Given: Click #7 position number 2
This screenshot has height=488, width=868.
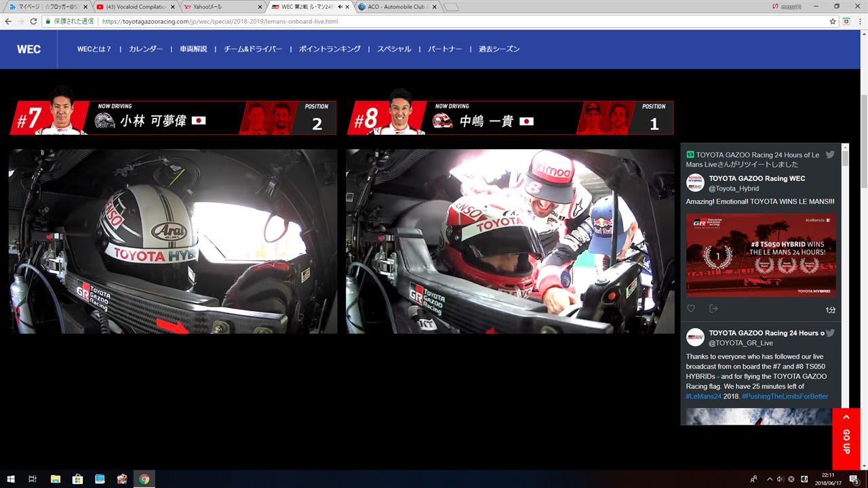Looking at the screenshot, I should point(317,124).
